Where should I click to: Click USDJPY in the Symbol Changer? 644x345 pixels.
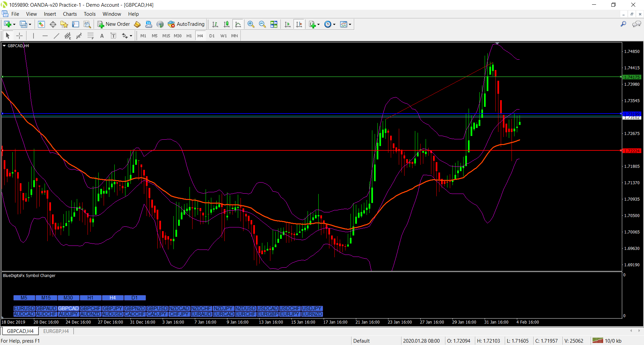point(312,308)
